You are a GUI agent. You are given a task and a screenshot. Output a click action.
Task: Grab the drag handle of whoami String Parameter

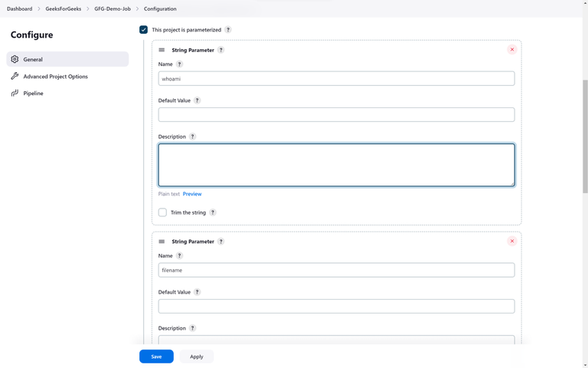(162, 50)
